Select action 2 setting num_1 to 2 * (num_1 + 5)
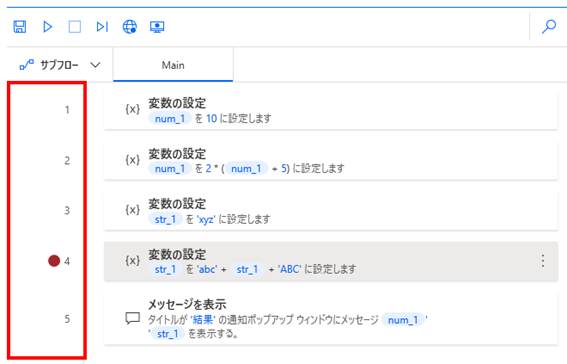The width and height of the screenshot is (567, 364). click(331, 160)
